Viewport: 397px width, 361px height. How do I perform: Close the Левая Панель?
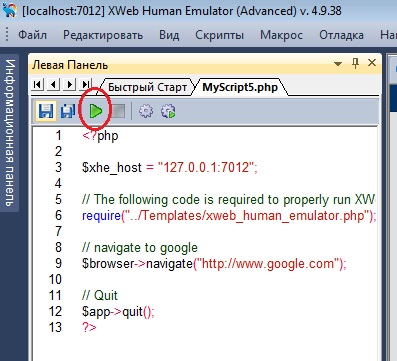click(x=372, y=63)
